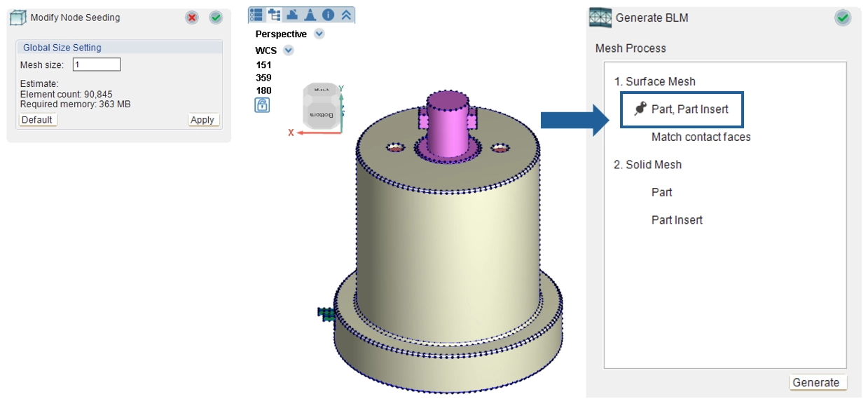Click the Generate button

(x=815, y=382)
